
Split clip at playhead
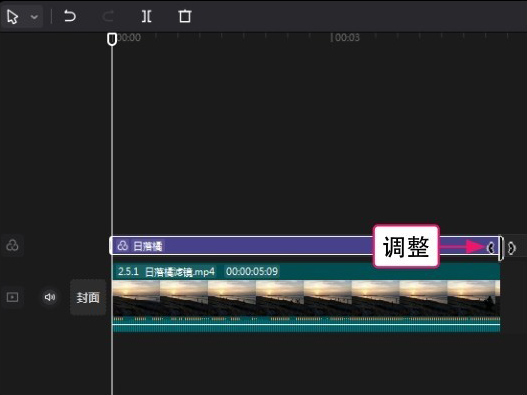pos(147,16)
